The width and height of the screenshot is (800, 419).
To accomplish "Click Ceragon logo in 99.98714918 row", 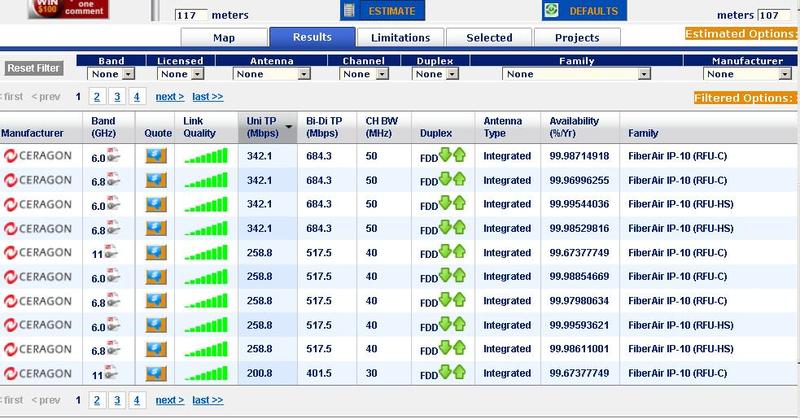I will 38,156.
